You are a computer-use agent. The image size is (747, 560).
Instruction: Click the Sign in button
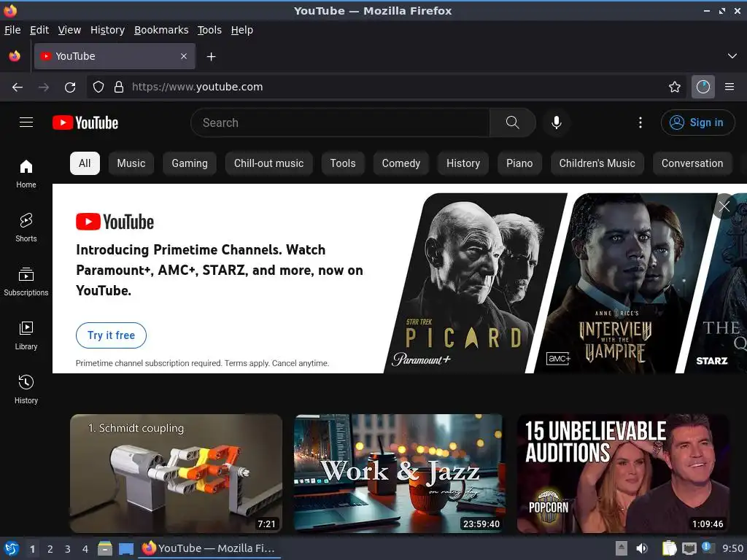697,122
